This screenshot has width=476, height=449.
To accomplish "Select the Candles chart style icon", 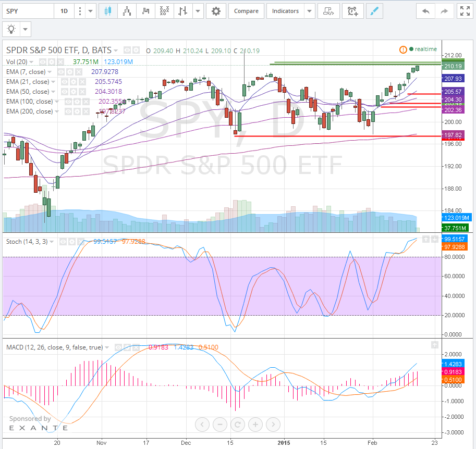I will click(108, 11).
